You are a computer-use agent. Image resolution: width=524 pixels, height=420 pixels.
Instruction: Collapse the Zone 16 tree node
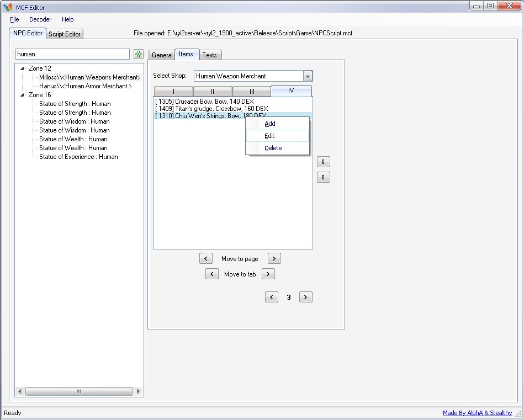(x=22, y=95)
